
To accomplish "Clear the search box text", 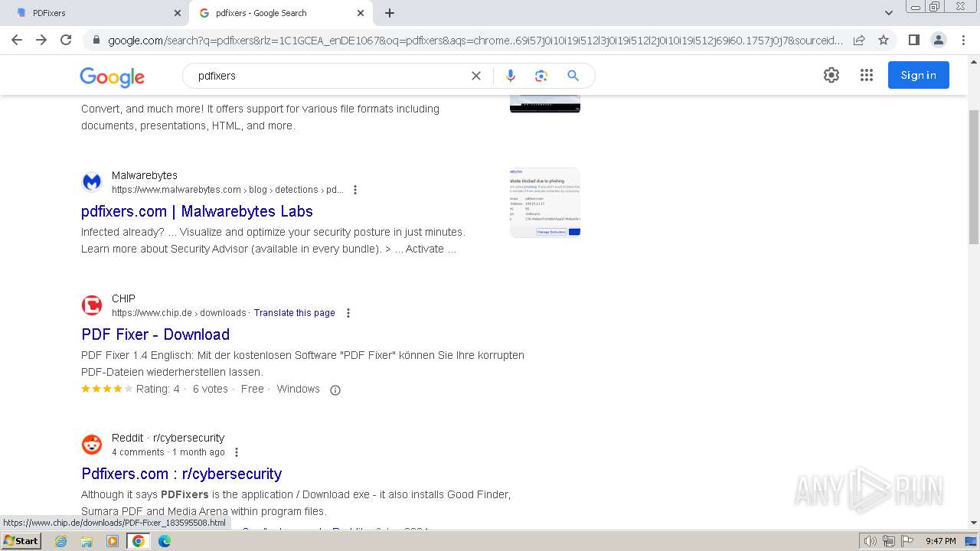I will [476, 76].
